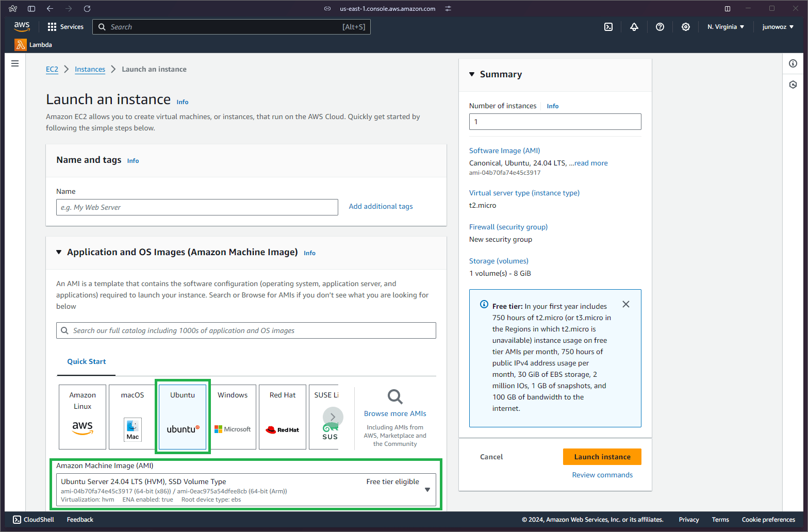Select the Red Hat AMI tile
This screenshot has height=532, width=808.
tap(282, 417)
